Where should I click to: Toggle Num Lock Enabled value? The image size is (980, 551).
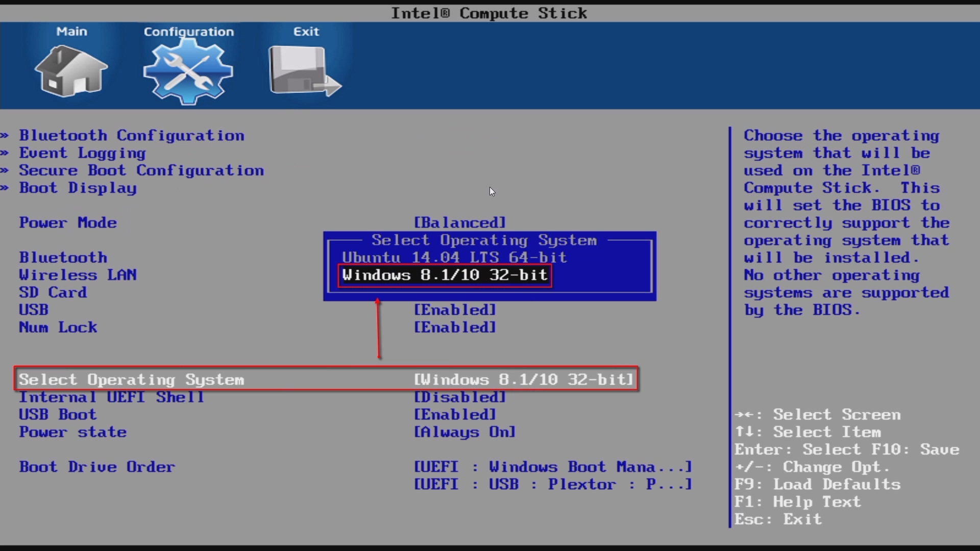[x=454, y=328]
